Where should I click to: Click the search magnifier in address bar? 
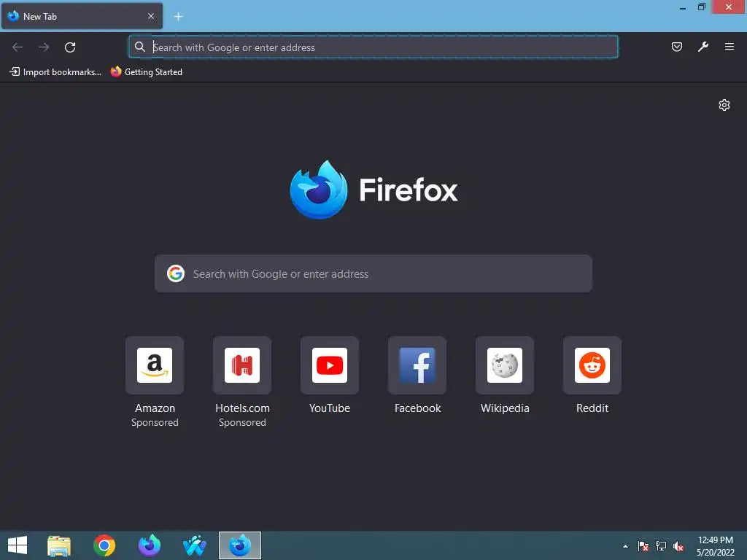[139, 47]
